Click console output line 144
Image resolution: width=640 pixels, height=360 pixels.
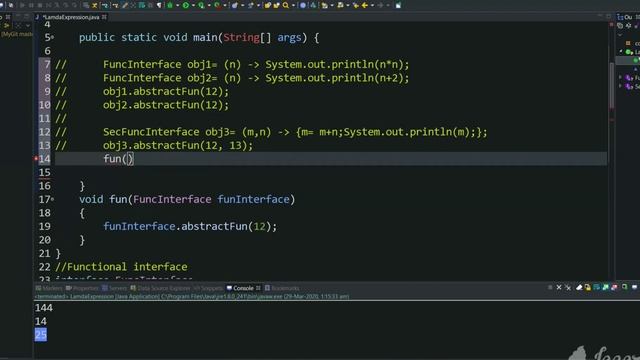click(44, 308)
